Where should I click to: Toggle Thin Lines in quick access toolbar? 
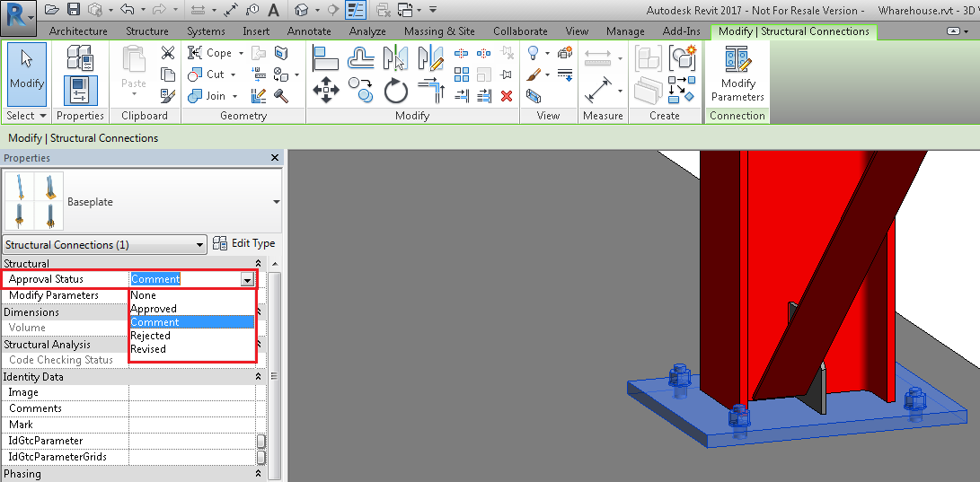point(356,9)
